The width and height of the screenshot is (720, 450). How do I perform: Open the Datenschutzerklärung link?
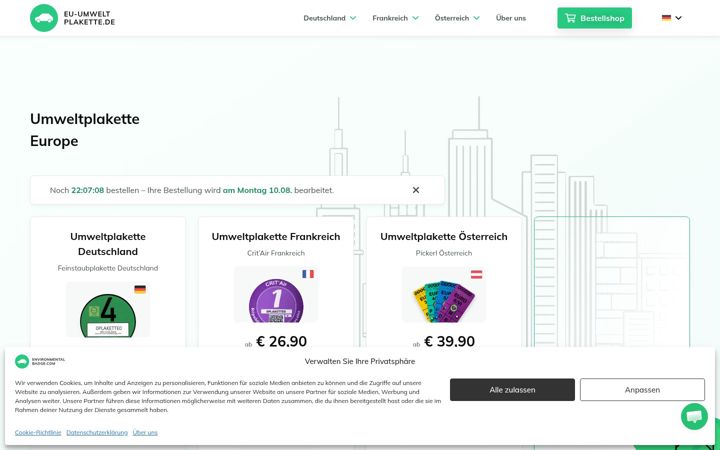point(97,433)
